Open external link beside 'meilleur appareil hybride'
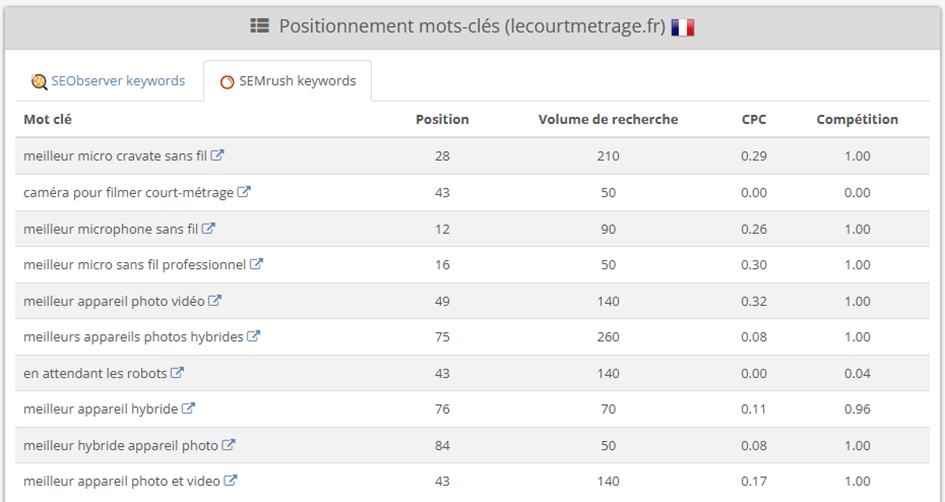945x502 pixels. coord(189,408)
